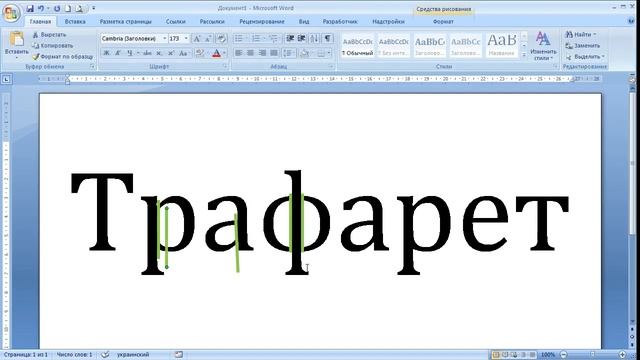This screenshot has width=640, height=360.
Task: Click tab selector at ruler corner
Action: 6,80
